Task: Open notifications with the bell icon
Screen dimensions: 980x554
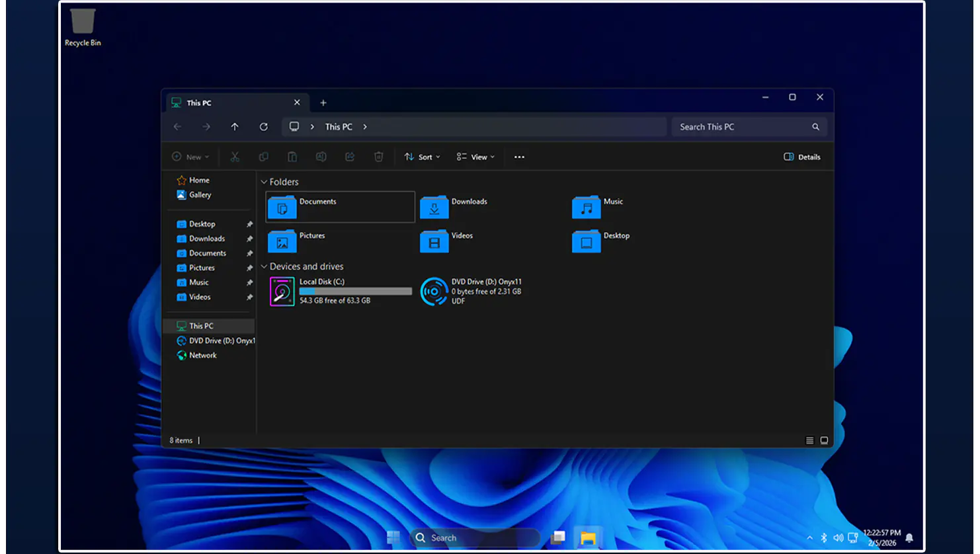Action: (910, 538)
